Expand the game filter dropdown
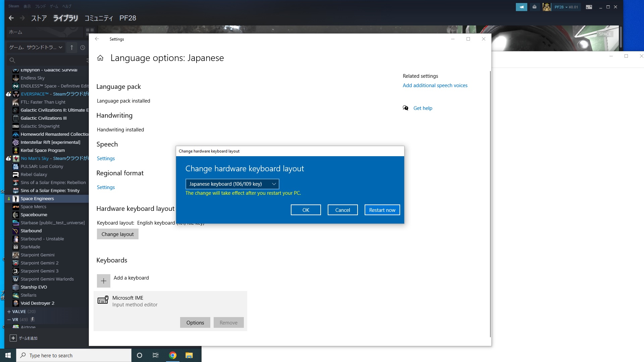This screenshot has height=362, width=644. point(36,48)
